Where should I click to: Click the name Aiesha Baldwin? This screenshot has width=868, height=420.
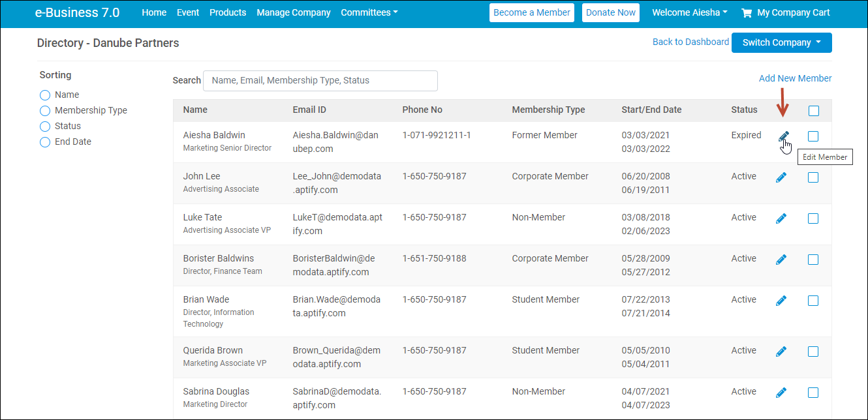pos(214,135)
